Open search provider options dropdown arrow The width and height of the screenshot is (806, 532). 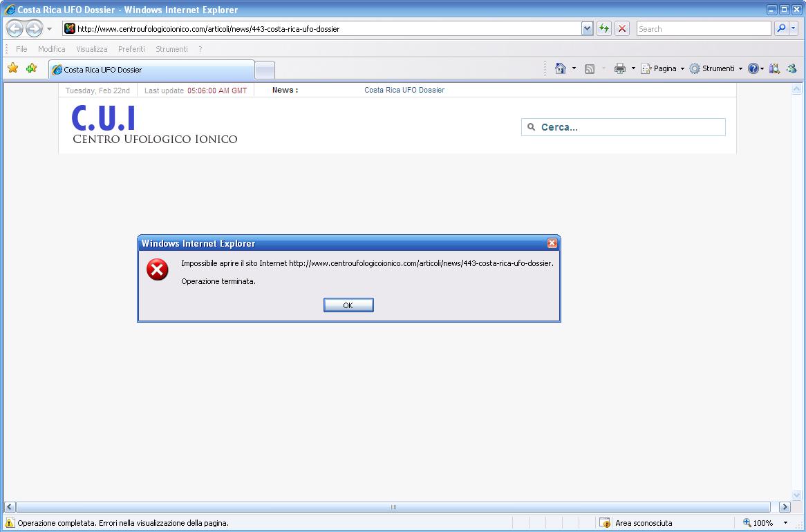[x=794, y=29]
